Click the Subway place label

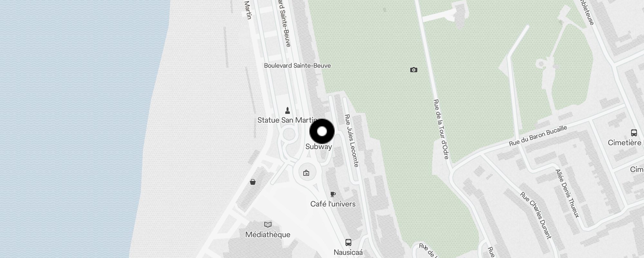click(318, 147)
